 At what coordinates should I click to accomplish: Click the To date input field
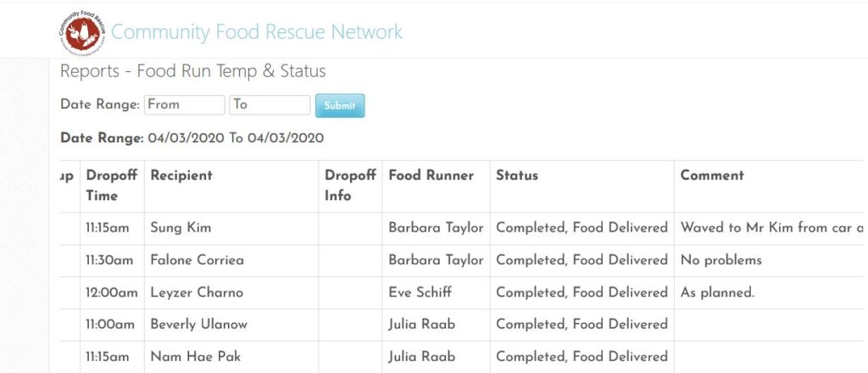[270, 104]
